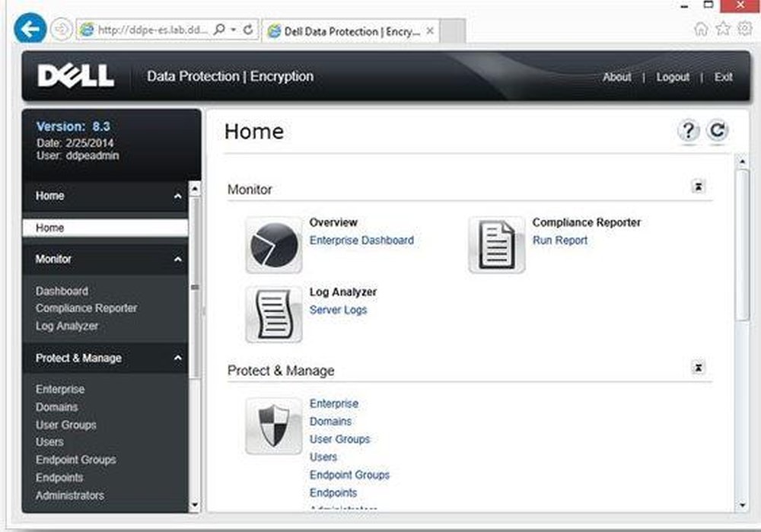Click the 'Version: 8.3' text
The image size is (761, 532).
click(x=73, y=126)
